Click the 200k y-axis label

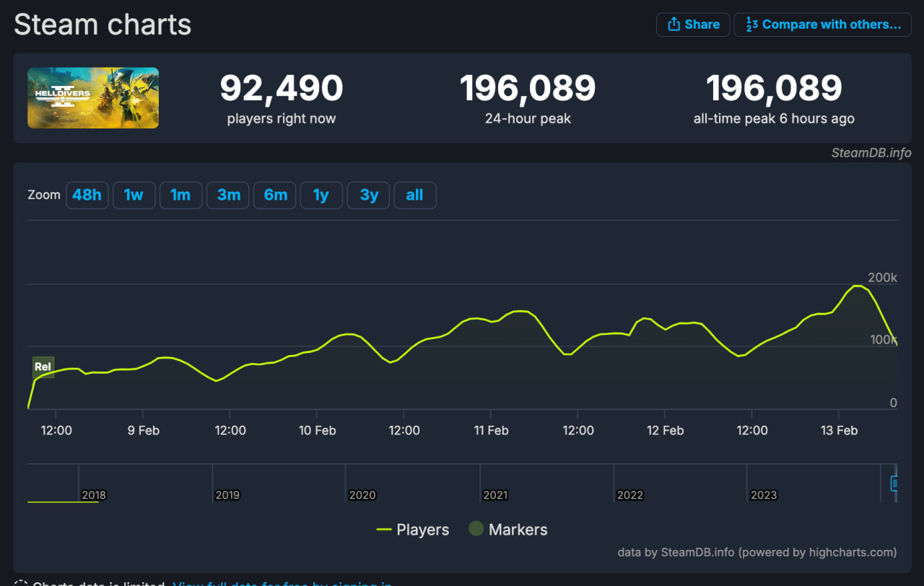[882, 278]
